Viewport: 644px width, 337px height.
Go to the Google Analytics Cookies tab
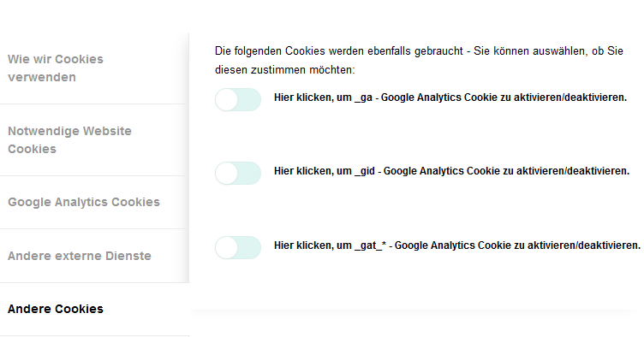tap(94, 202)
